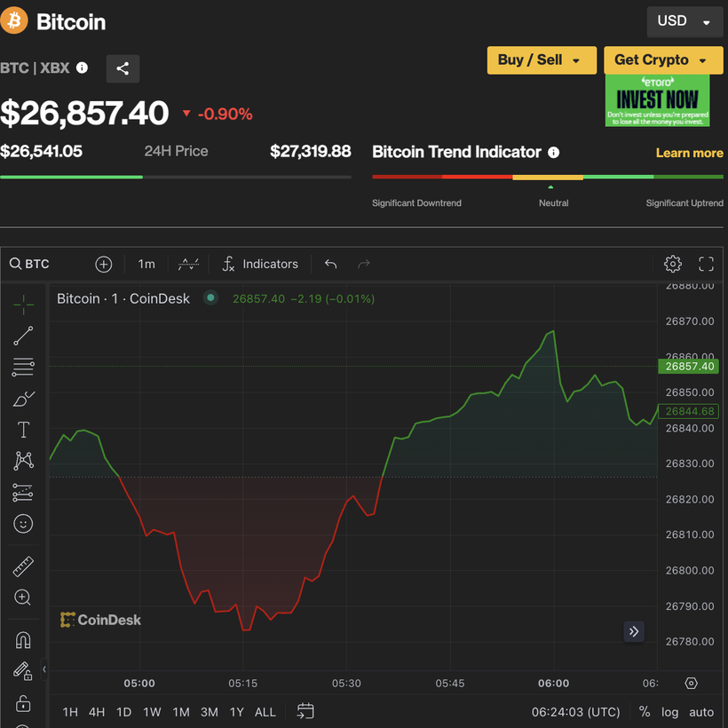
Task: Select the measure ruler tool
Action: pyautogui.click(x=23, y=566)
